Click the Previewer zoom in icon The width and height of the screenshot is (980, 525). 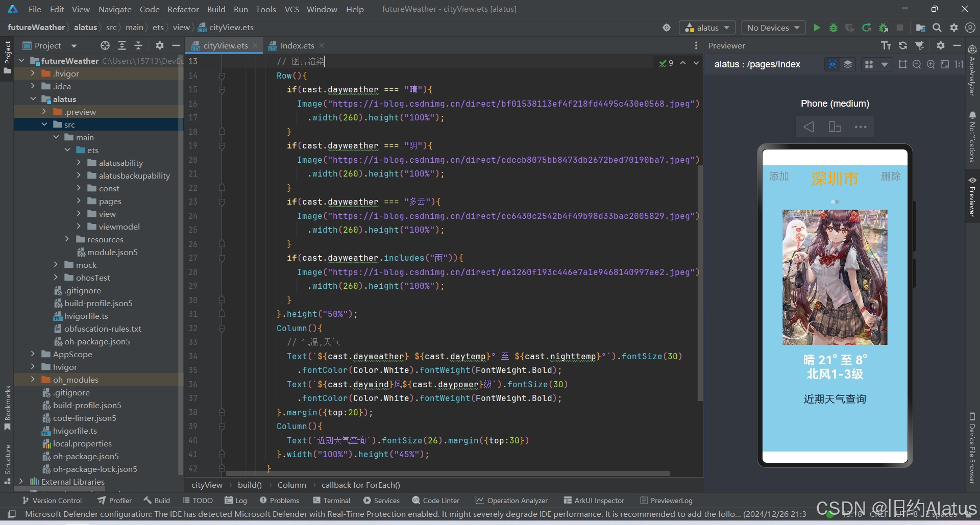click(x=931, y=64)
